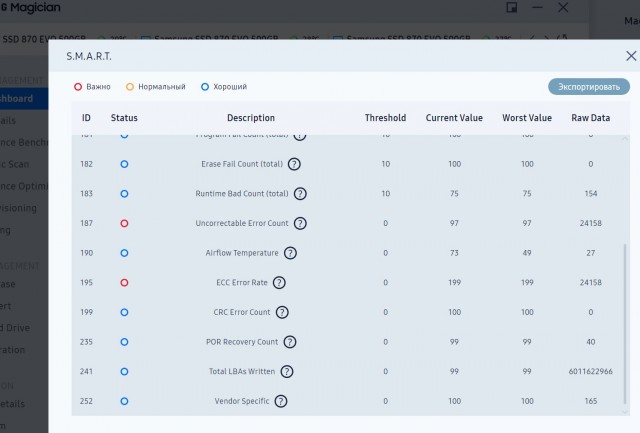640x433 pixels.
Task: Click raw data 165 in Vendor Specific row
Action: point(591,402)
